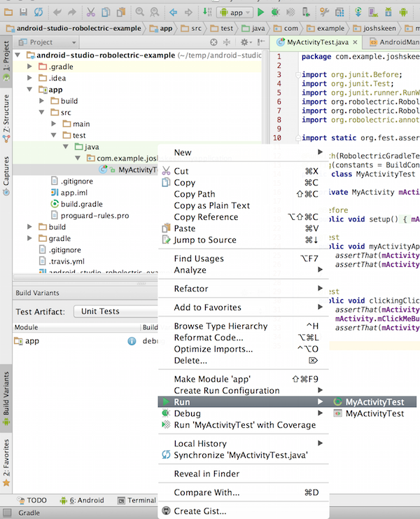Click the info icon in app module row
Image resolution: width=420 pixels, height=519 pixels.
coord(132,341)
